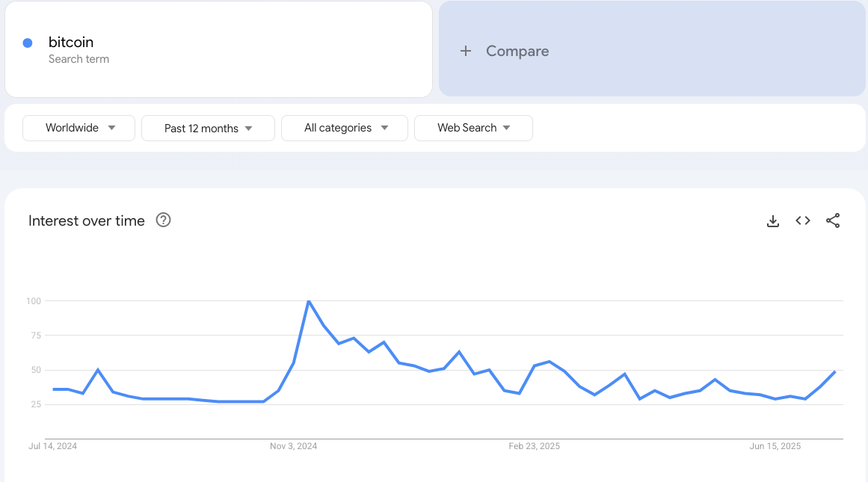The height and width of the screenshot is (482, 868).
Task: Expand the Web Search type dropdown
Action: pos(473,128)
